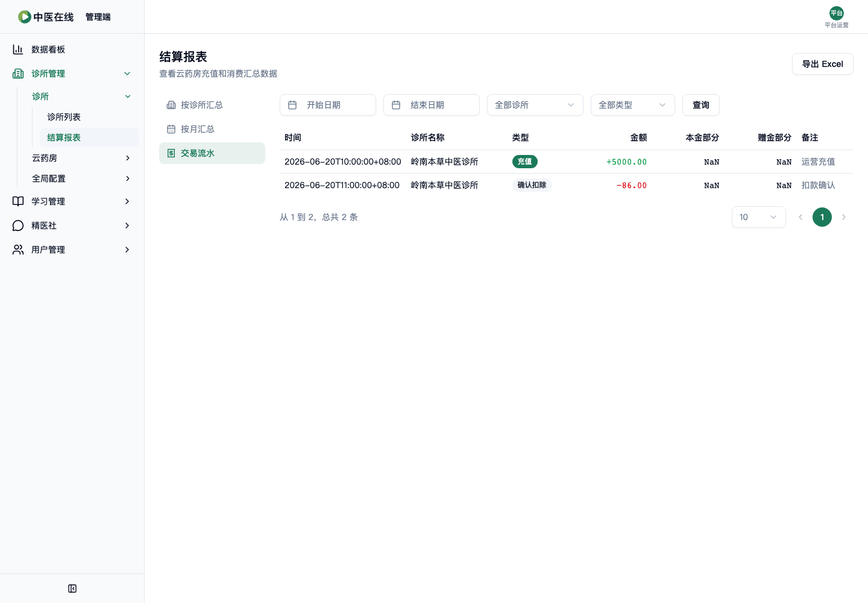
Task: Click the 交易流水 receipt icon
Action: tap(171, 153)
